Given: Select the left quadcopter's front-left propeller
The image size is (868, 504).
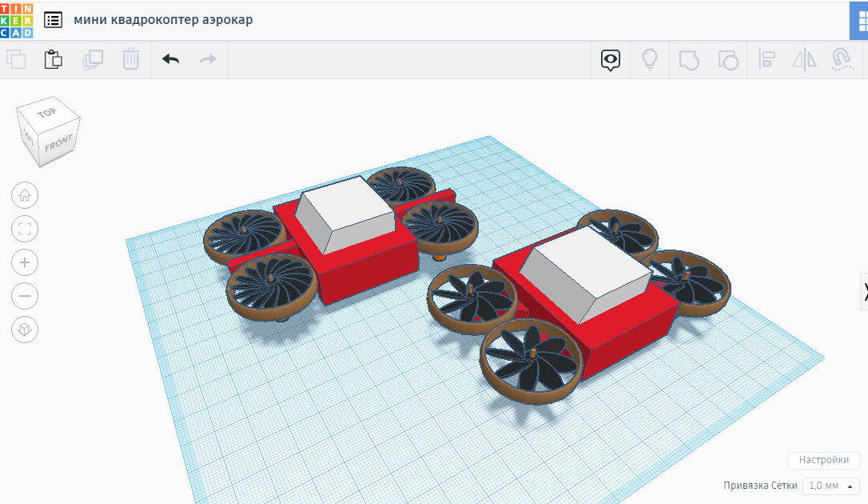Looking at the screenshot, I should point(271,286).
